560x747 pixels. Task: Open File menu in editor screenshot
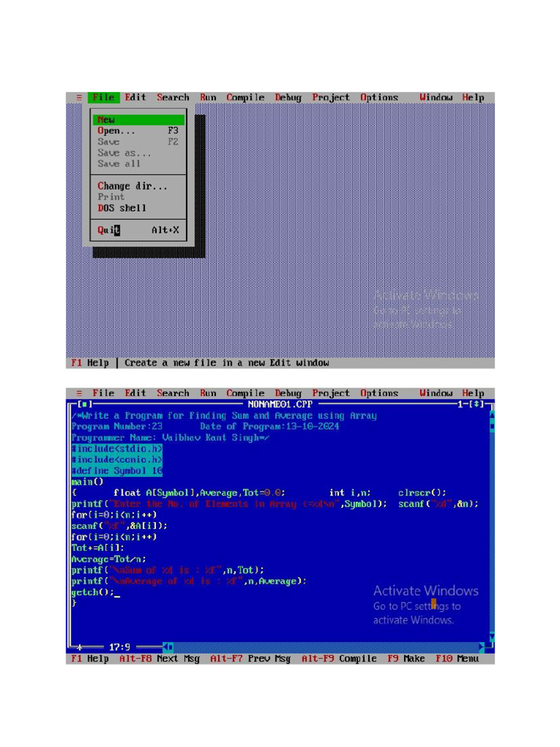coord(104,393)
